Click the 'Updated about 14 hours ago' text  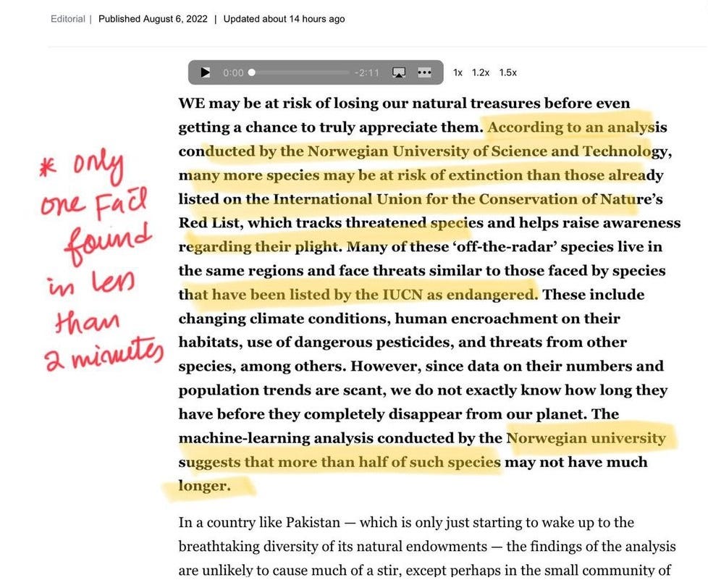[284, 19]
